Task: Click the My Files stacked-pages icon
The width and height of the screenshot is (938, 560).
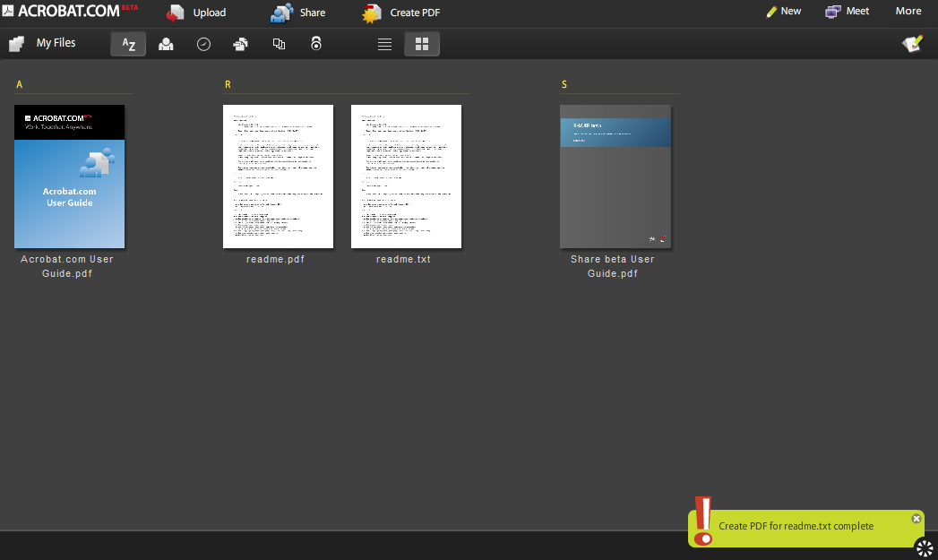Action: click(17, 44)
